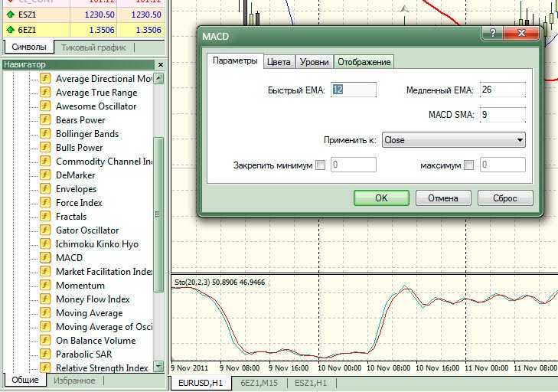Viewport: 558px width, 392px height.
Task: Select the Parabolic SAR indicator icon
Action: [x=45, y=354]
